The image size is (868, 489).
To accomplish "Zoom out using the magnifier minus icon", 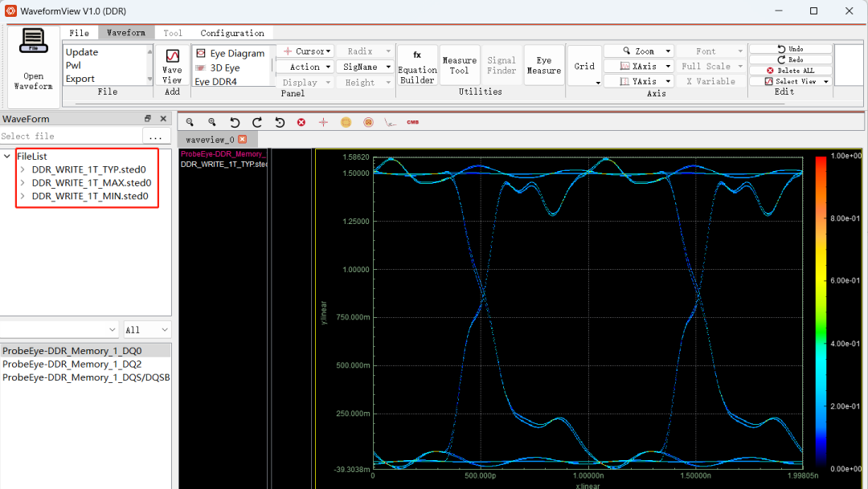I will (x=190, y=122).
